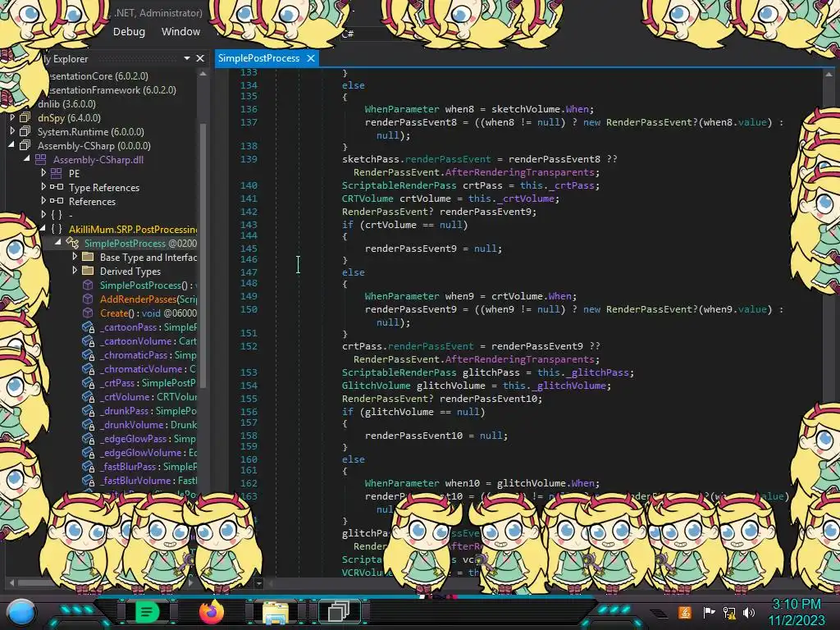Image resolution: width=840 pixels, height=630 pixels.
Task: Open the green notes app on taskbar
Action: (147, 612)
